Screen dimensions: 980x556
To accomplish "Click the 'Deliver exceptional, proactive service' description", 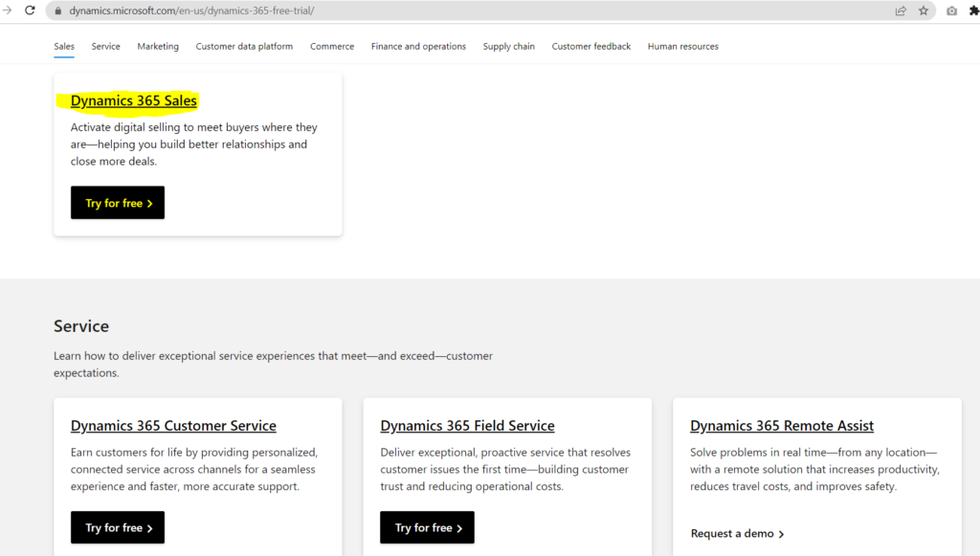I will pos(505,469).
